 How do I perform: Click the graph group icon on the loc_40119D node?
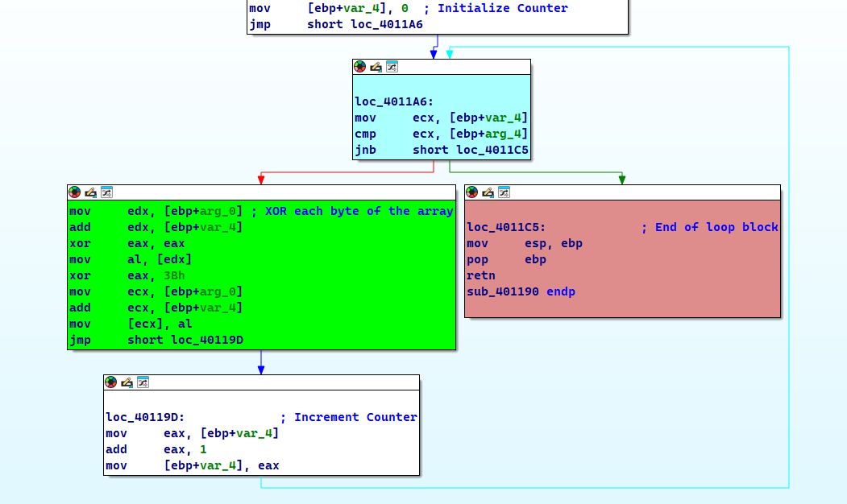pos(143,382)
